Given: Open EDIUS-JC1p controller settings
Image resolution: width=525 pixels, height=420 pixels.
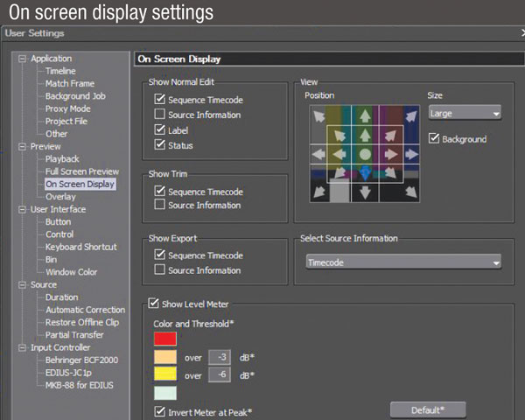Looking at the screenshot, I should click(x=68, y=373).
